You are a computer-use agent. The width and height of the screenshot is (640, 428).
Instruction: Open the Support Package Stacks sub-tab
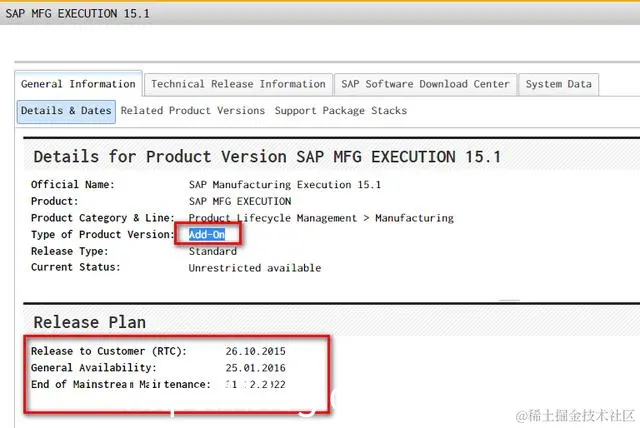click(x=341, y=111)
